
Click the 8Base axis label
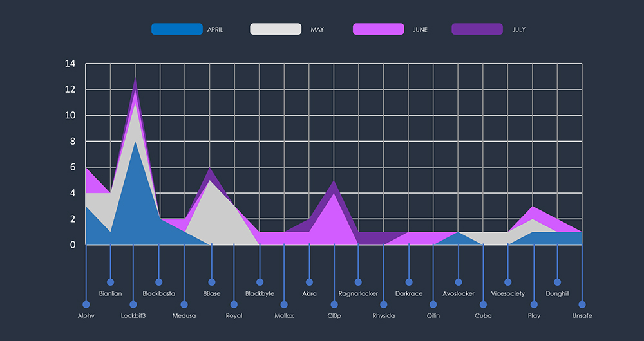point(211,294)
